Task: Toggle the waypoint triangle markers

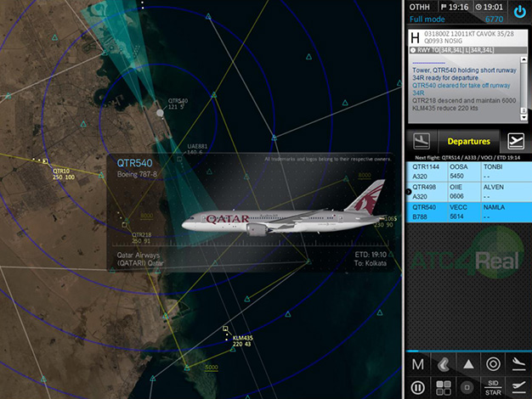Action: pyautogui.click(x=467, y=363)
